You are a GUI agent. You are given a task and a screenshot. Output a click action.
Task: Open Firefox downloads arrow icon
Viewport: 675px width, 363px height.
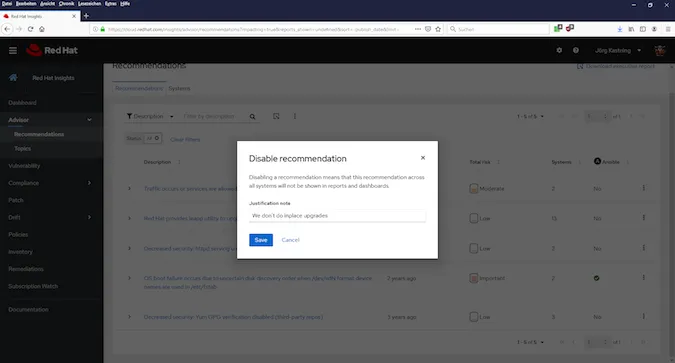(619, 29)
